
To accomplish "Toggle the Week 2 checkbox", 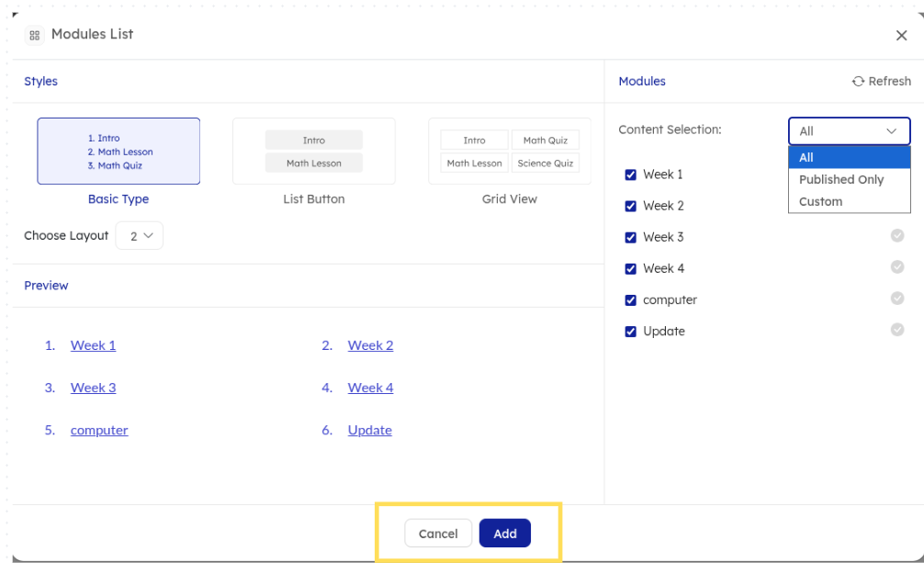I will (x=630, y=206).
